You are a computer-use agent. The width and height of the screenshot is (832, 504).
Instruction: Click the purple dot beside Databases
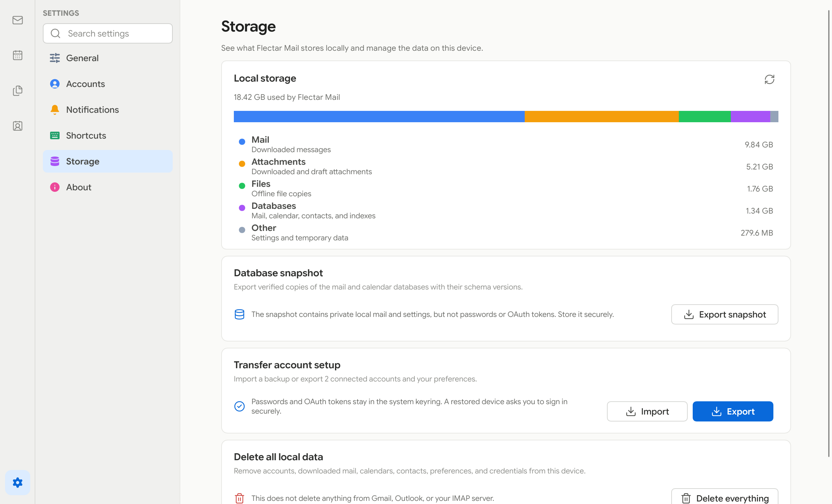point(242,208)
